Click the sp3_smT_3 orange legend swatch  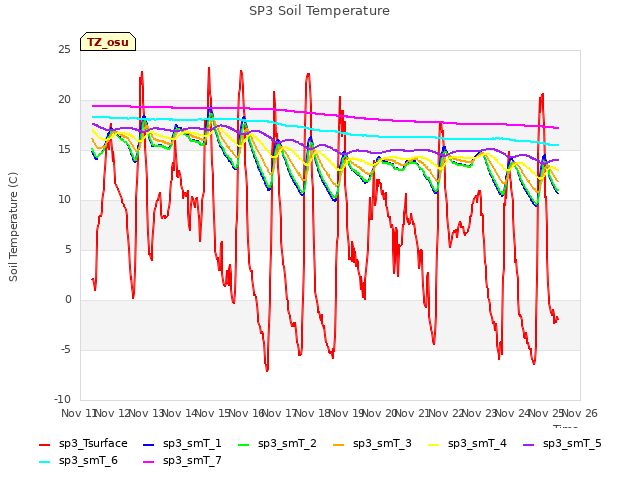point(339,444)
